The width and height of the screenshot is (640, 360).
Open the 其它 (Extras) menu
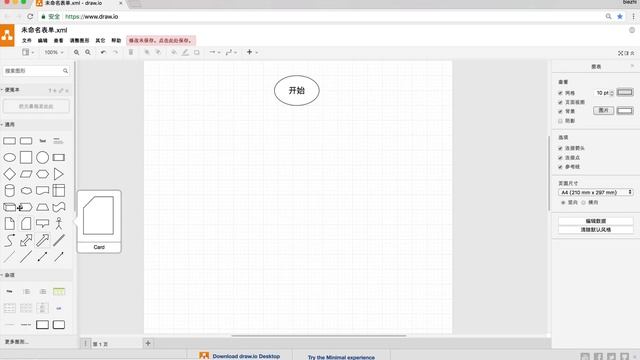click(100, 40)
